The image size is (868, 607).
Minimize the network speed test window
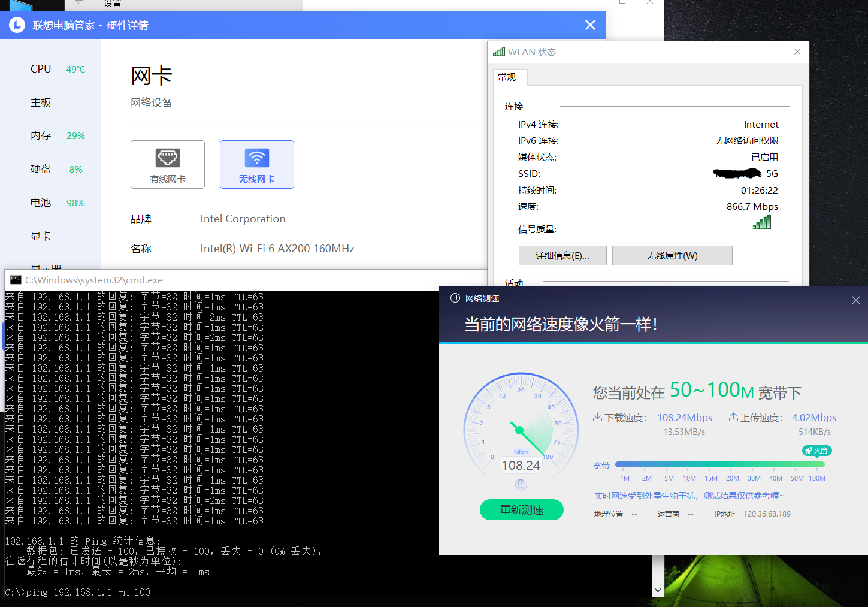coord(839,300)
